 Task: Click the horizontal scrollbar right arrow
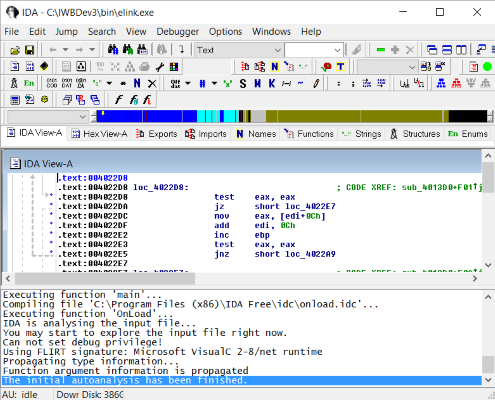(475, 279)
